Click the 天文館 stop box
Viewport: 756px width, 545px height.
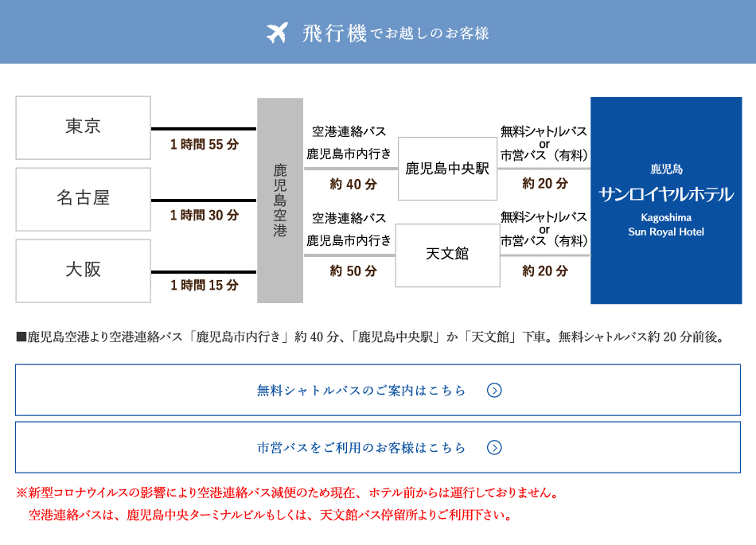coord(447,255)
